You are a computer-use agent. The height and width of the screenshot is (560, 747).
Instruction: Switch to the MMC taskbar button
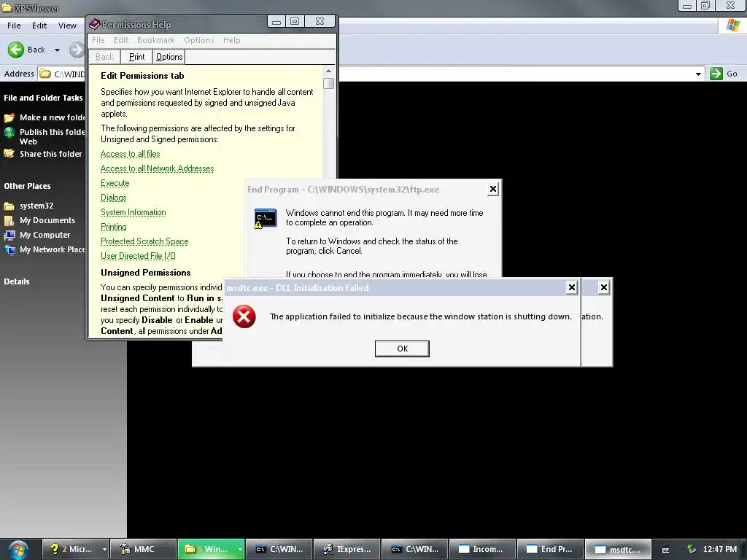coord(143,549)
